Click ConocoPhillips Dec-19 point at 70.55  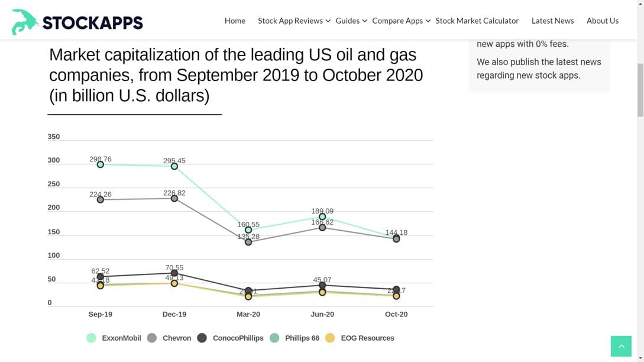click(x=174, y=273)
